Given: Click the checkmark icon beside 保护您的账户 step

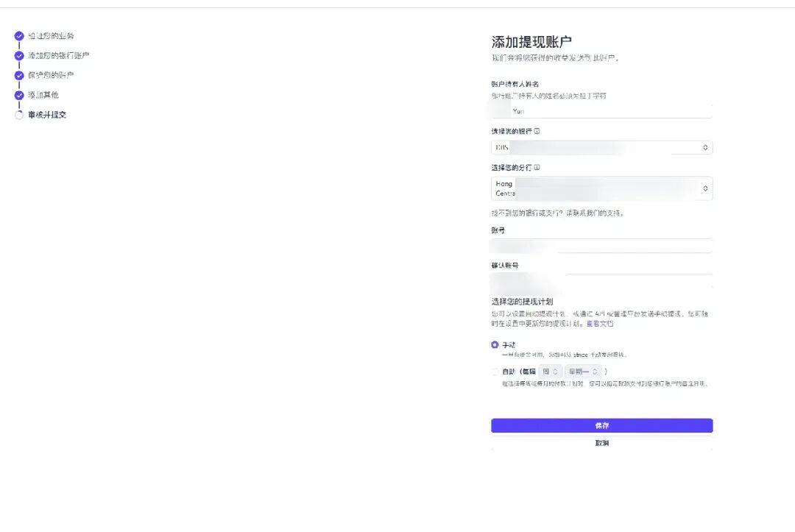Looking at the screenshot, I should click(19, 76).
